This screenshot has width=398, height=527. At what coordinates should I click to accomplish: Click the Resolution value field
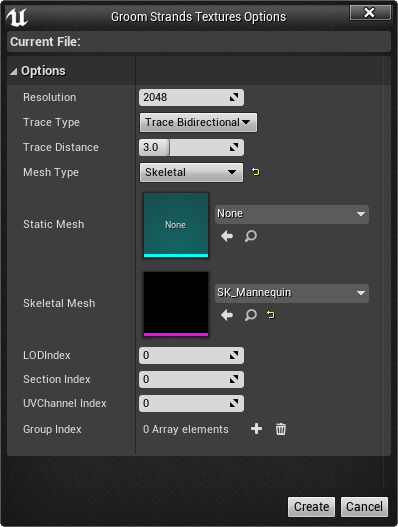coord(191,97)
